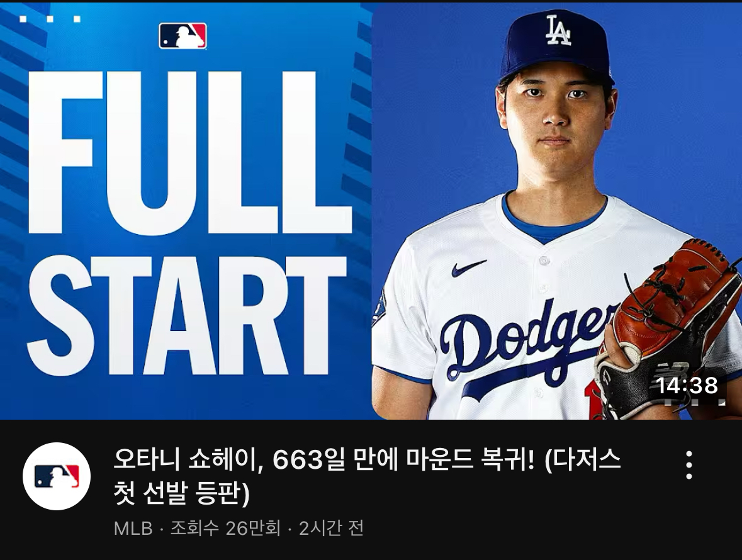Click the red jersey number near the glove
This screenshot has width=742, height=560.
tap(592, 401)
